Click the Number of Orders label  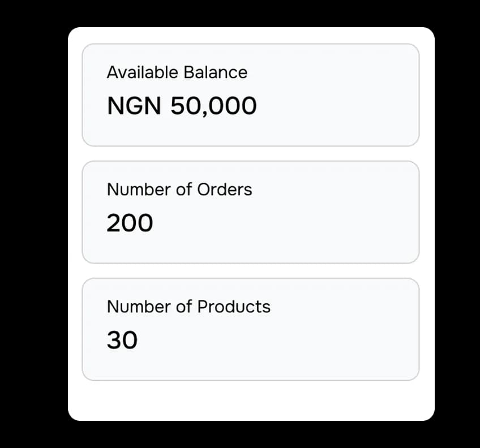(179, 189)
